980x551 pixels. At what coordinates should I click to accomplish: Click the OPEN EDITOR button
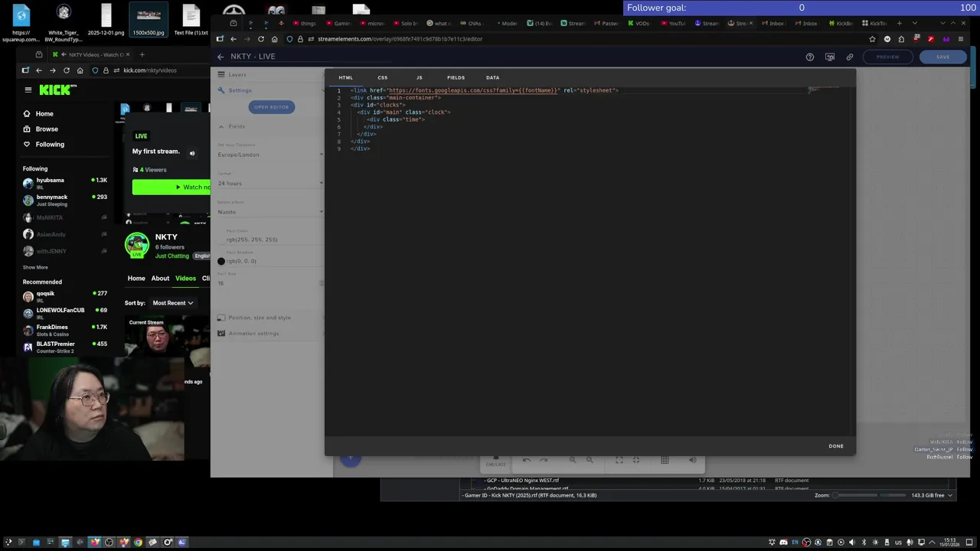tap(272, 107)
